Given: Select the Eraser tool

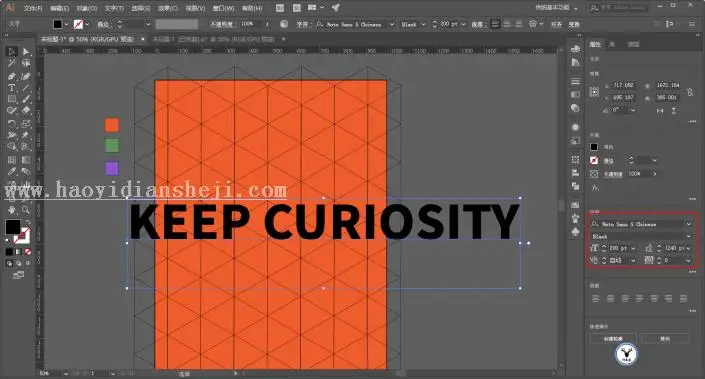Looking at the screenshot, I should pos(26,111).
